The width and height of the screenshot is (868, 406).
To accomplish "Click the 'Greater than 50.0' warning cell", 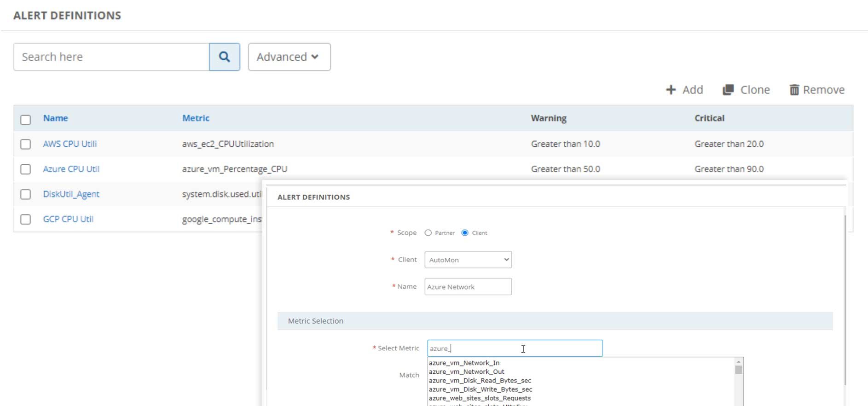I will tap(566, 169).
